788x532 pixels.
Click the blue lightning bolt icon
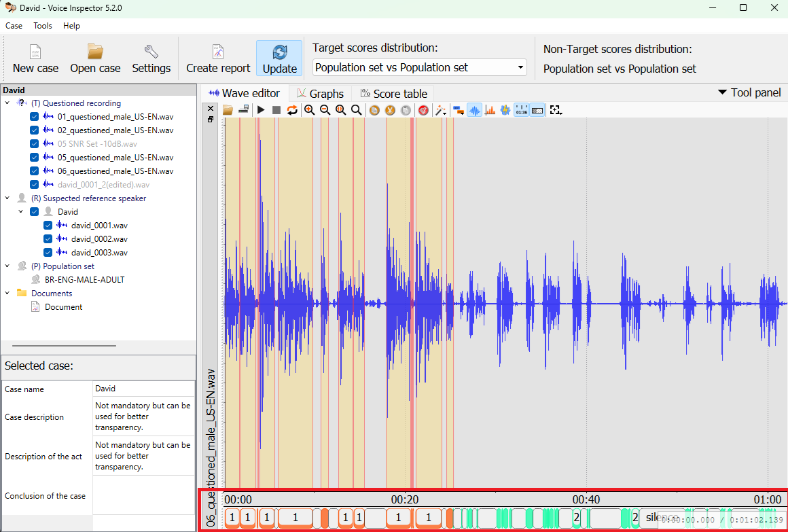505,110
